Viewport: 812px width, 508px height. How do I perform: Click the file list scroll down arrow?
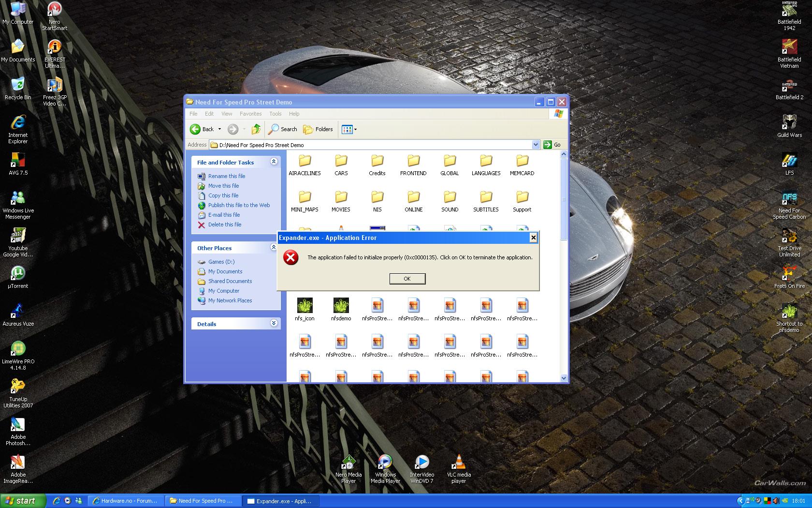tap(564, 378)
